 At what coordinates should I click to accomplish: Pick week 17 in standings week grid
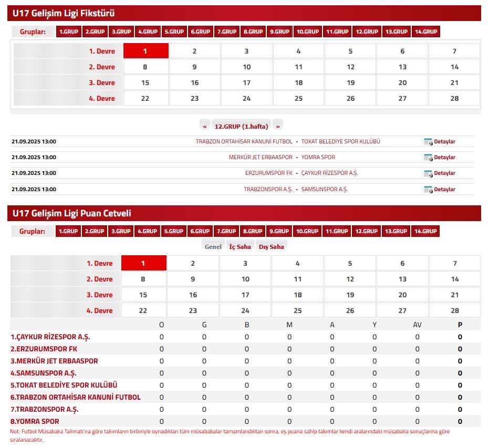pos(245,295)
